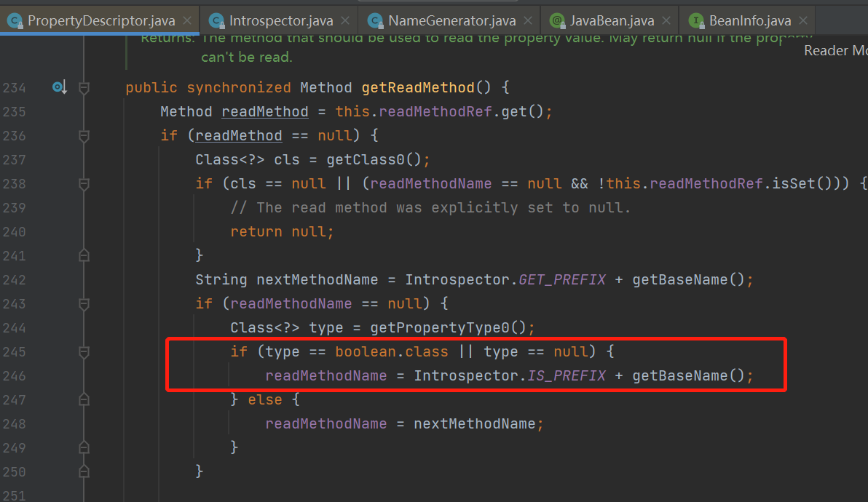Collapse the getReadMethod method at line 234
Viewport: 868px width, 502px height.
(84, 88)
